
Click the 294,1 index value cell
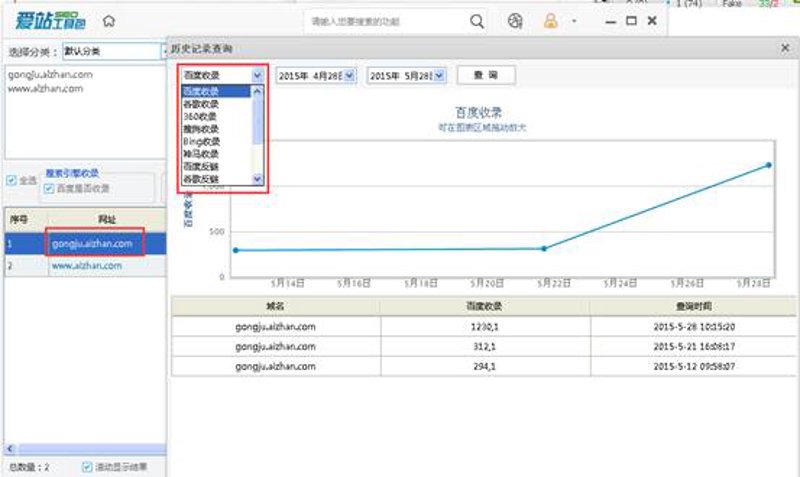(x=485, y=366)
